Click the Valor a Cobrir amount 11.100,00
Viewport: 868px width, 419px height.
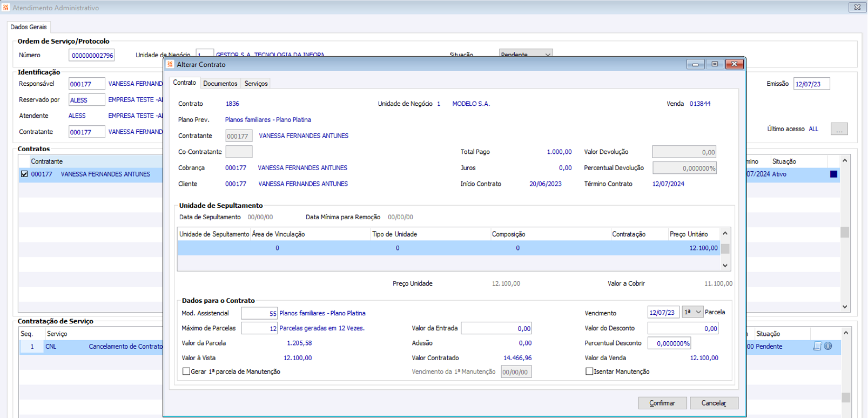pyautogui.click(x=718, y=283)
